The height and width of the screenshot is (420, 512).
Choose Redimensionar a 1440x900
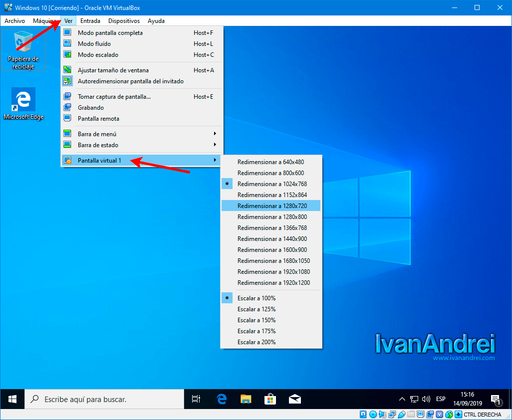click(x=271, y=238)
